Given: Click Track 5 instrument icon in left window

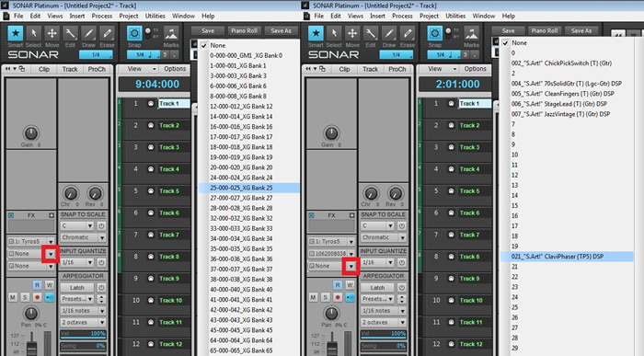Looking at the screenshot, I should [151, 191].
